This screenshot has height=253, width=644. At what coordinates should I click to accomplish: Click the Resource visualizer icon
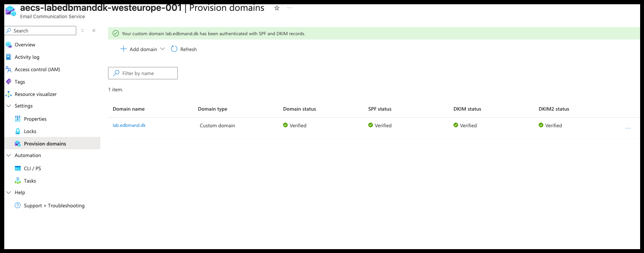click(9, 94)
